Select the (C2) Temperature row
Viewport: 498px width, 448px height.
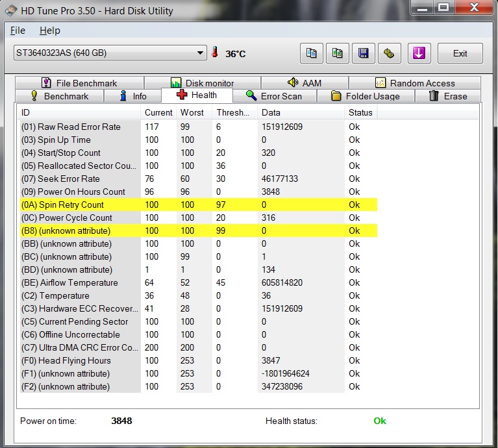199,295
